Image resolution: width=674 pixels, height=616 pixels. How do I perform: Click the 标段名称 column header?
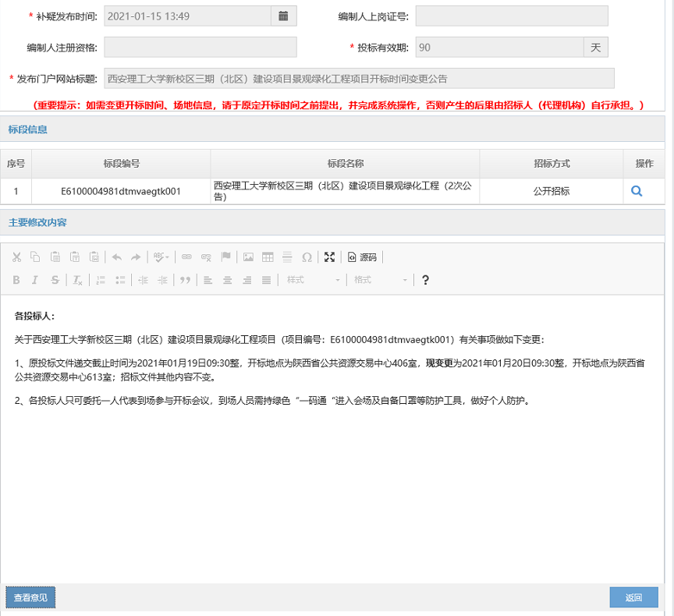345,164
